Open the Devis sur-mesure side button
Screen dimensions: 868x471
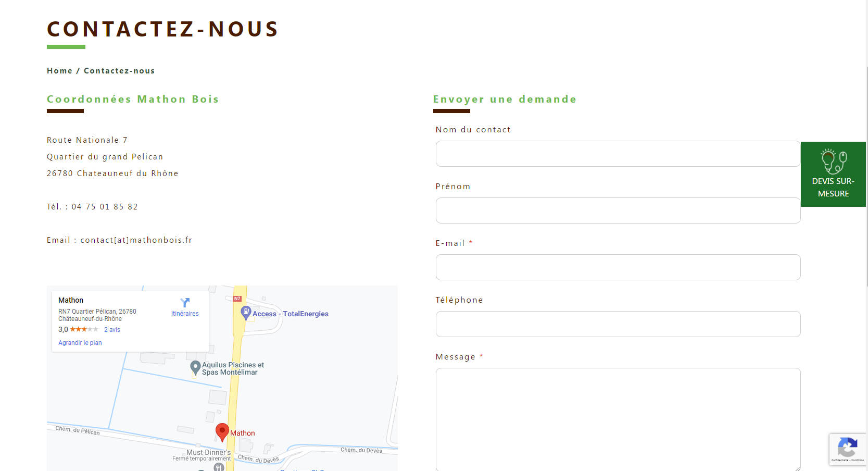click(833, 174)
